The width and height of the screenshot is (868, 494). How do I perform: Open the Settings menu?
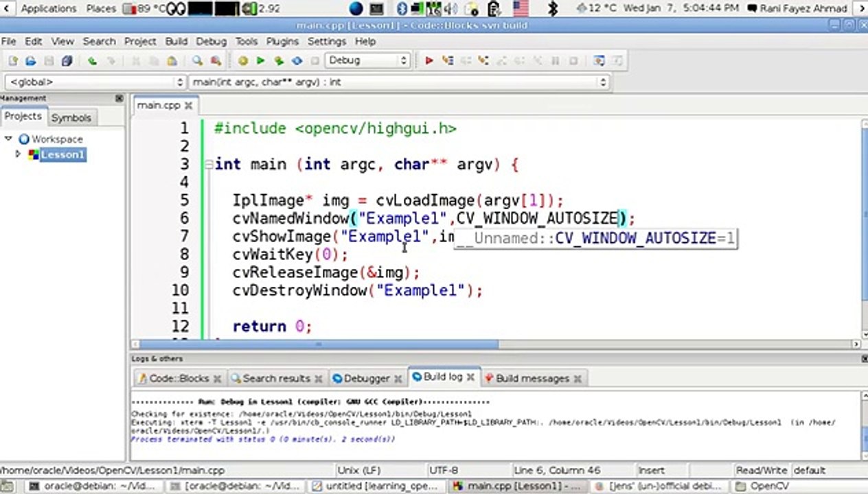pyautogui.click(x=327, y=41)
